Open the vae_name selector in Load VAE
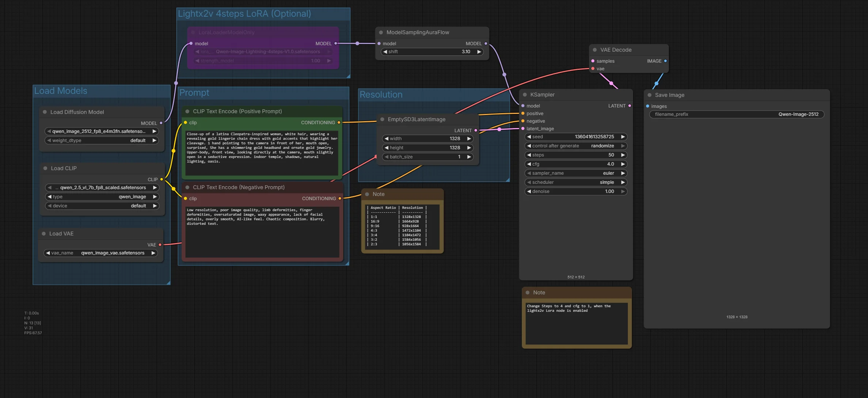 tap(101, 253)
